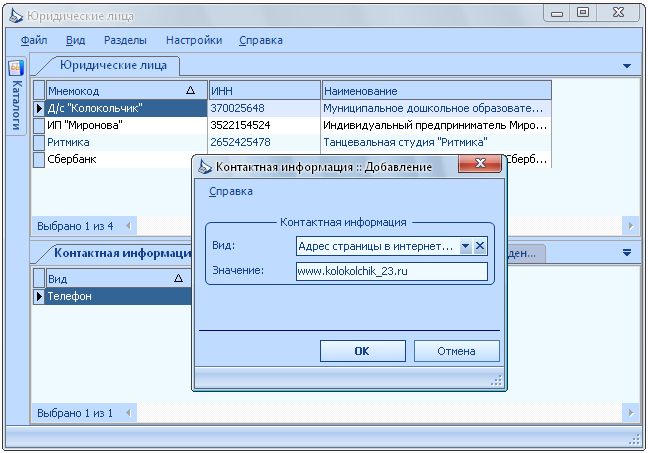
Task: Sort by the Наименование column header
Action: click(x=436, y=91)
